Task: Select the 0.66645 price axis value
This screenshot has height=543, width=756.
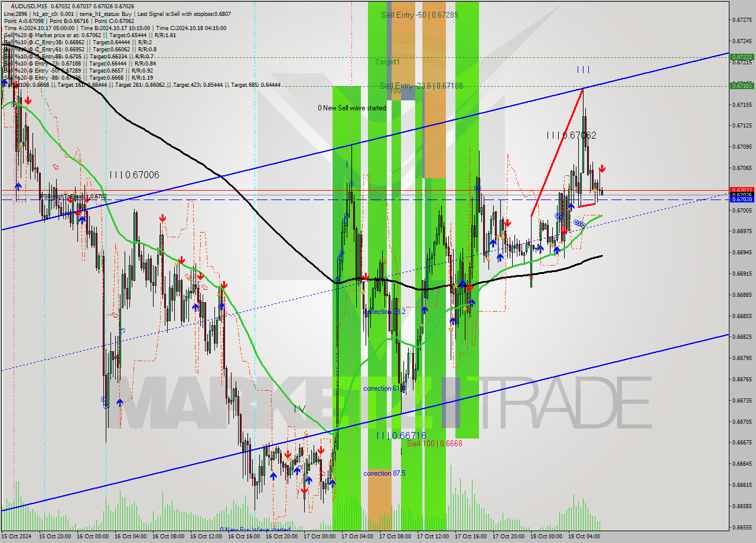Action: 742,463
